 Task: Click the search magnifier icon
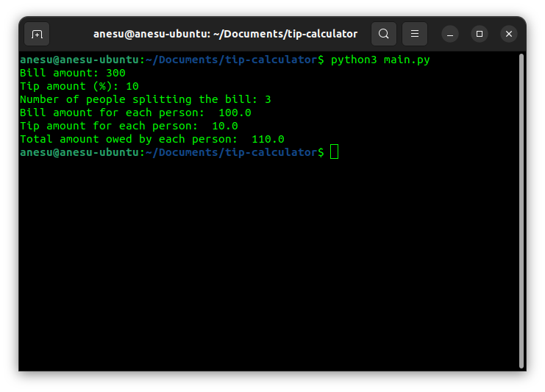point(384,34)
